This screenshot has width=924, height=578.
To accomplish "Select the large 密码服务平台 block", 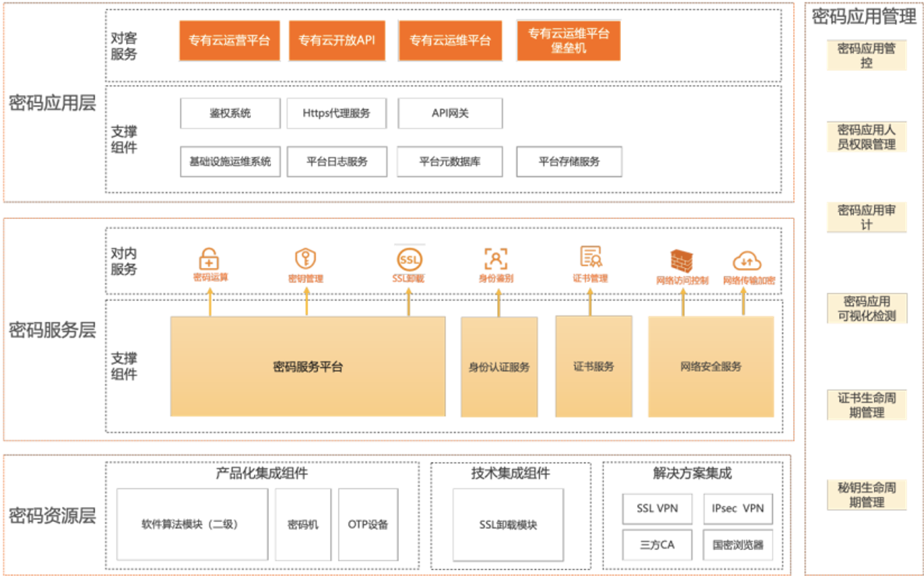I will coord(308,366).
